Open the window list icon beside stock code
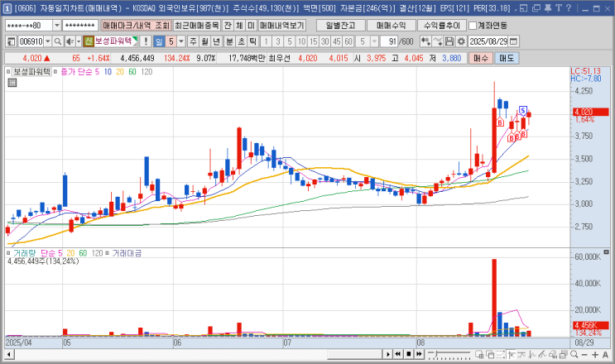Viewport: 615px width, 364px height. pyautogui.click(x=11, y=41)
